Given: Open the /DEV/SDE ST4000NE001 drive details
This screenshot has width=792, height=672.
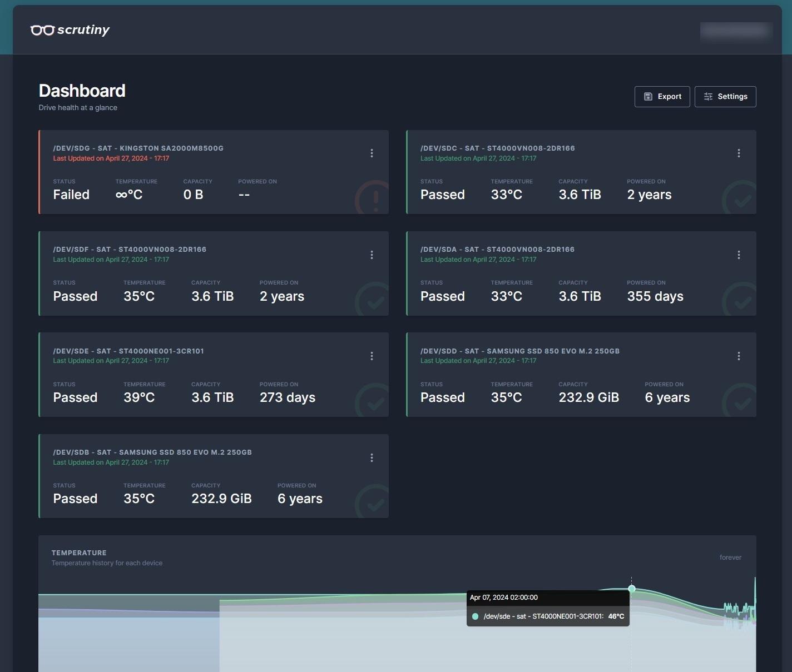Looking at the screenshot, I should [128, 351].
